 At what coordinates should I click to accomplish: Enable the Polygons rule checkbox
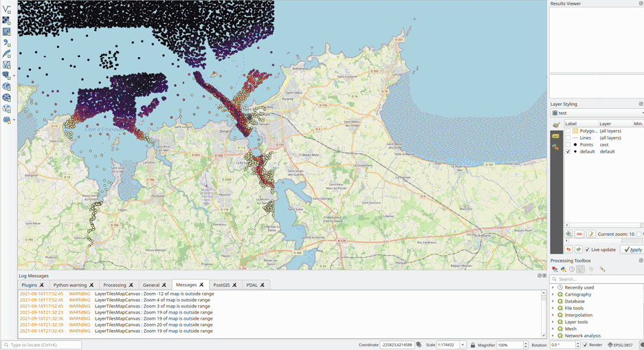568,131
